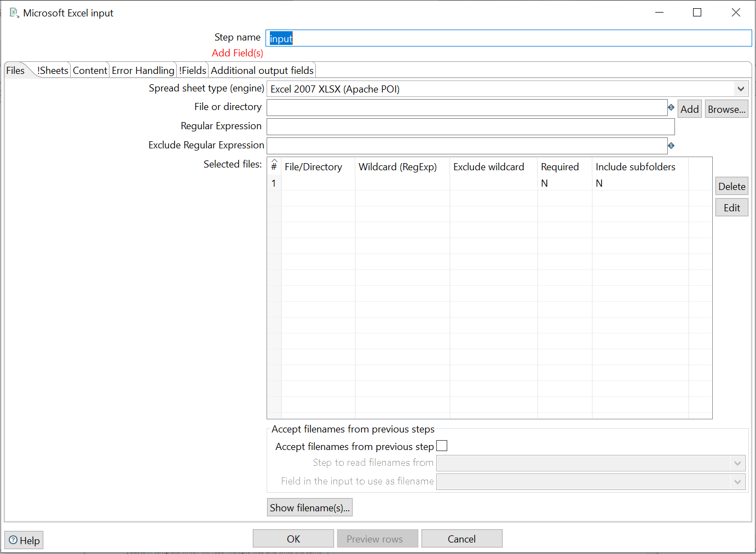The width and height of the screenshot is (756, 554).
Task: Confirm with the OK button
Action: point(293,539)
